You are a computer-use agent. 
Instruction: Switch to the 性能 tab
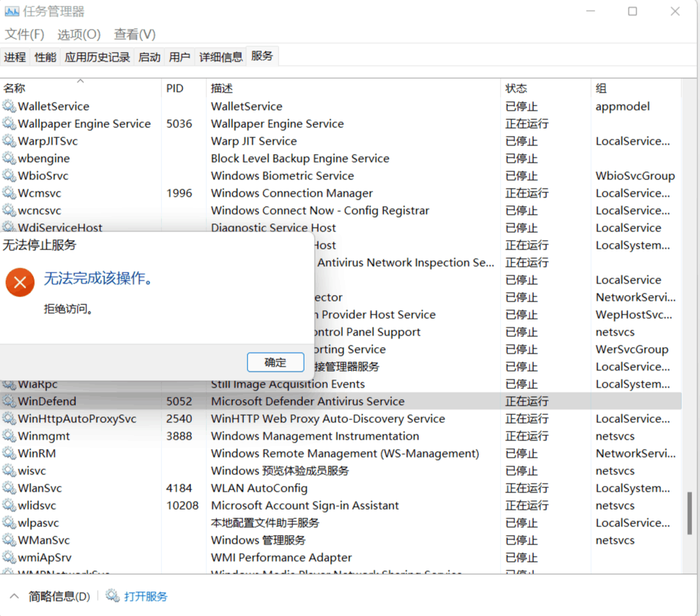click(46, 56)
